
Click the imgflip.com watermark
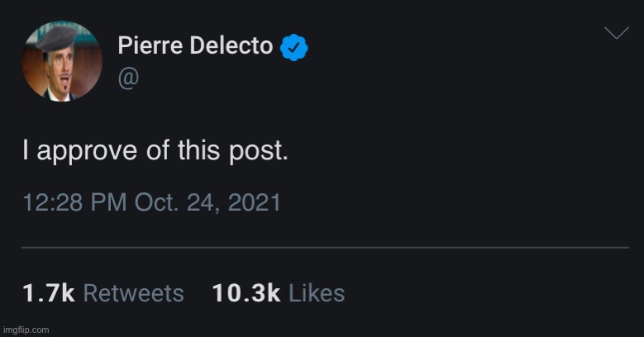(26, 330)
